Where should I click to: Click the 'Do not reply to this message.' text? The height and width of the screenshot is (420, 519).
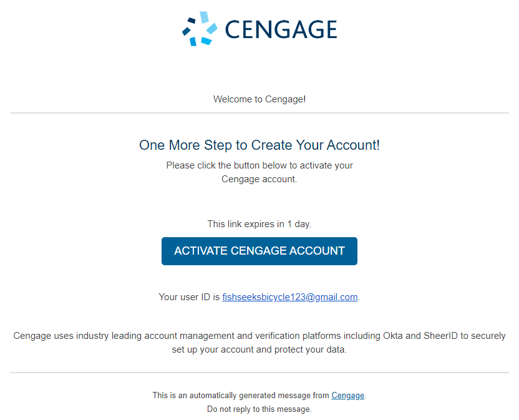(259, 409)
